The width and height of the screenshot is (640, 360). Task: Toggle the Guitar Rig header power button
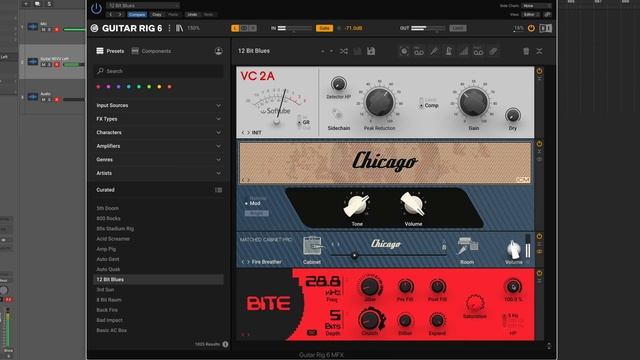tap(531, 28)
